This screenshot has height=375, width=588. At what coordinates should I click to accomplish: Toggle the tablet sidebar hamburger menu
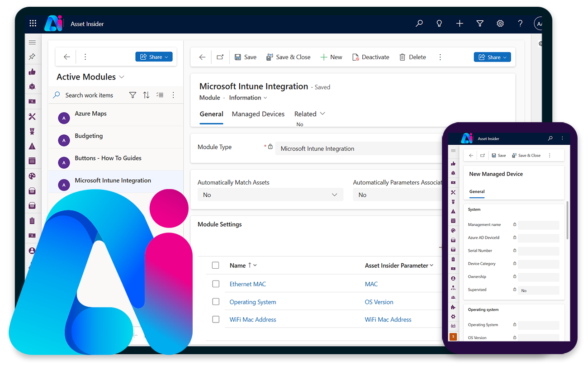point(32,43)
